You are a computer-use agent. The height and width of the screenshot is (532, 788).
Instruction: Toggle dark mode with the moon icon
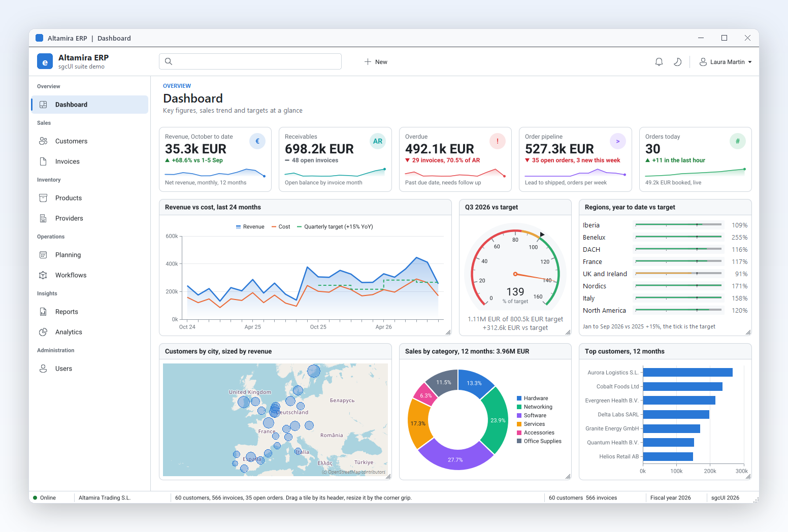pyautogui.click(x=677, y=62)
